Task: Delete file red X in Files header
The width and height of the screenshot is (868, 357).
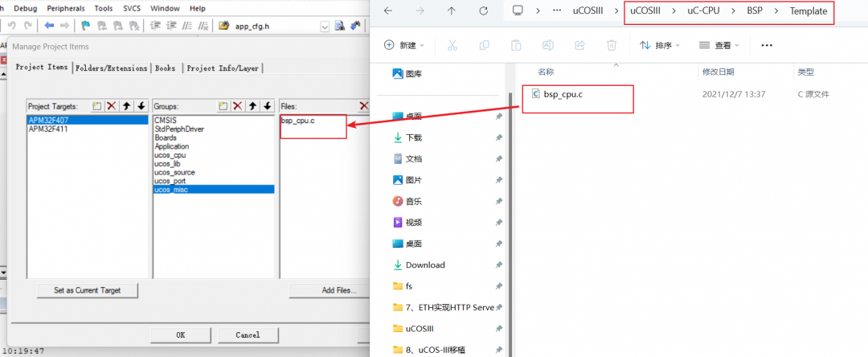Action: point(364,105)
